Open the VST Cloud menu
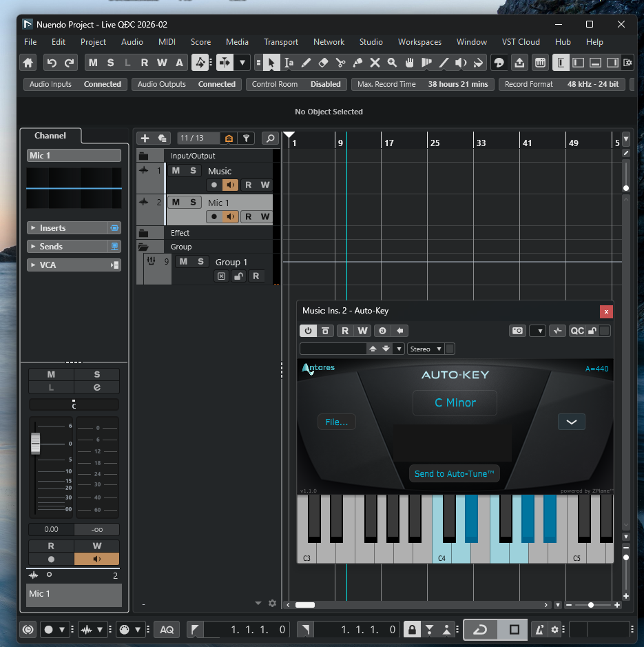Image resolution: width=644 pixels, height=647 pixels. click(x=521, y=42)
